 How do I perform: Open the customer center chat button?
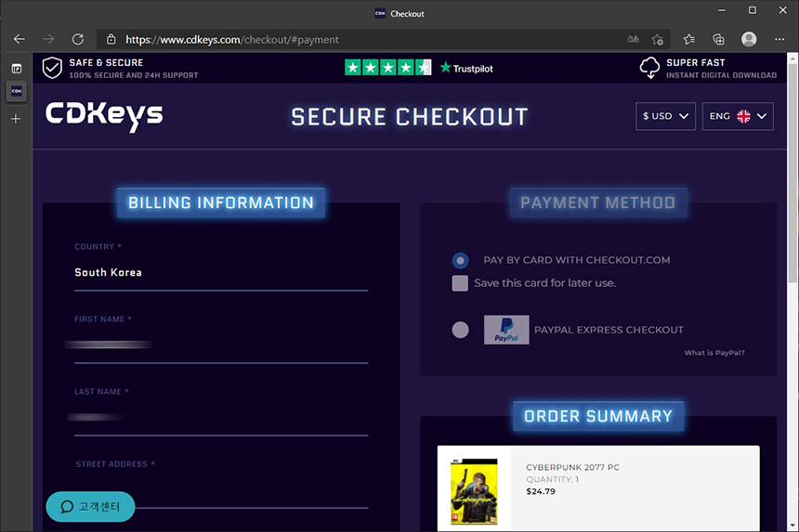click(x=90, y=507)
